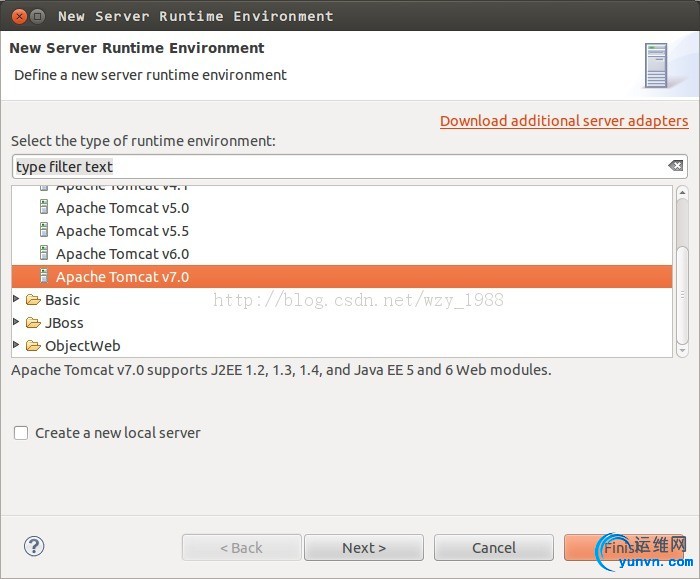
Task: Click the Apache Tomcat v5.5 server icon
Action: coord(44,230)
